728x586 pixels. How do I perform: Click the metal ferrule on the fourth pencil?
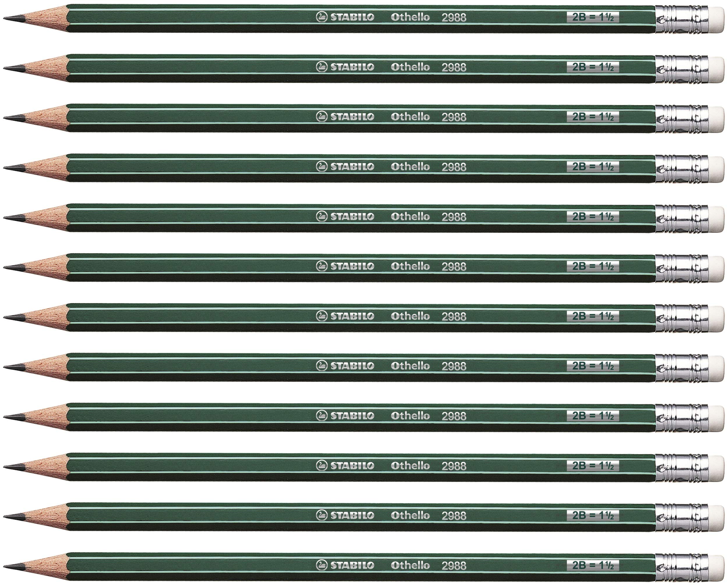(681, 169)
